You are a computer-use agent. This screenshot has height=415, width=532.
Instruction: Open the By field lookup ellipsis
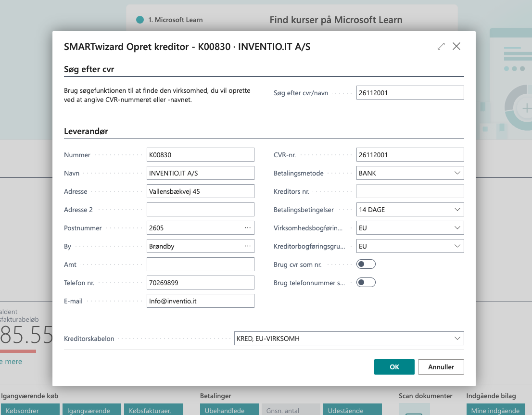click(248, 246)
